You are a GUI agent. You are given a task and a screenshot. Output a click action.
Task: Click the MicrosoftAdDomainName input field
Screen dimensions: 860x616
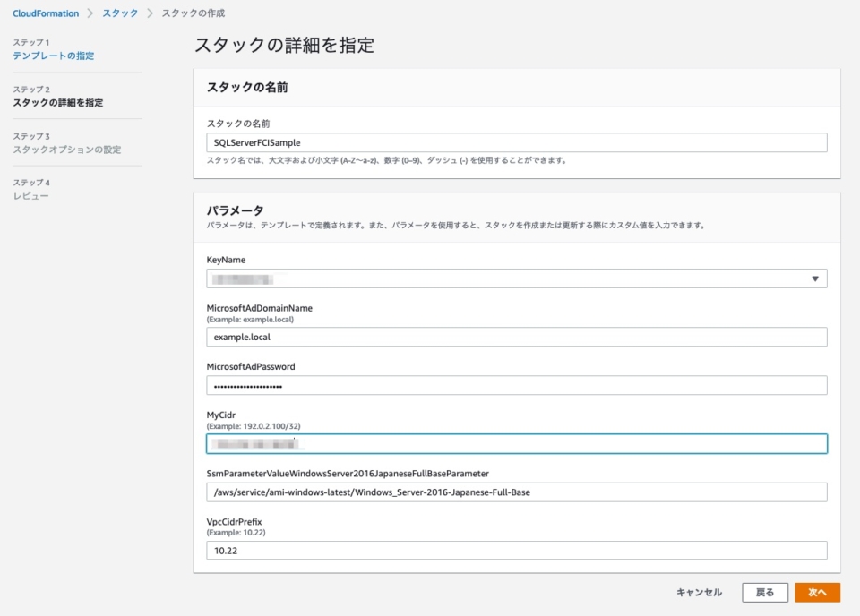[x=517, y=337]
